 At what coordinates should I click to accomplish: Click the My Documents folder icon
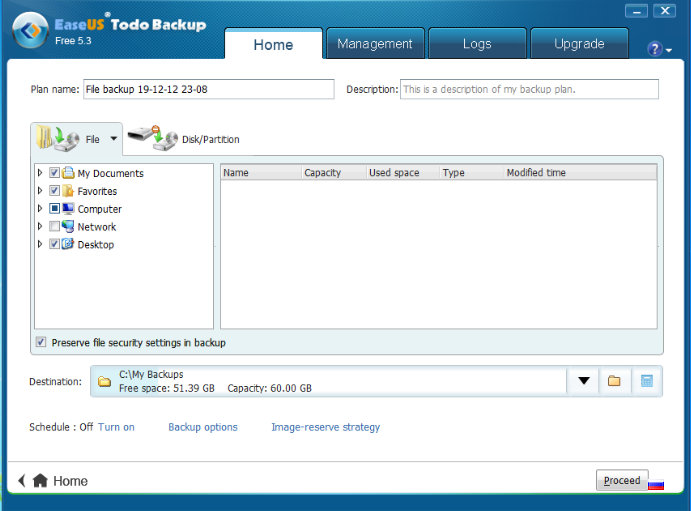pos(68,172)
